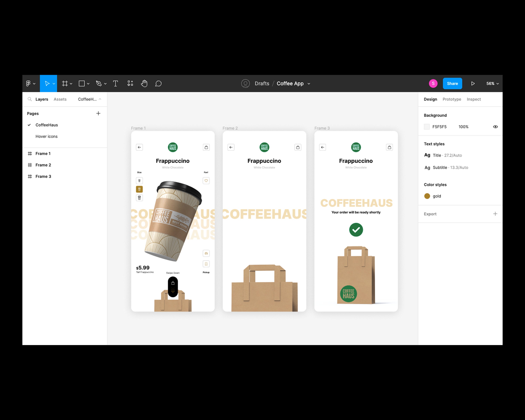Click the Share button
525x420 pixels.
coord(452,83)
